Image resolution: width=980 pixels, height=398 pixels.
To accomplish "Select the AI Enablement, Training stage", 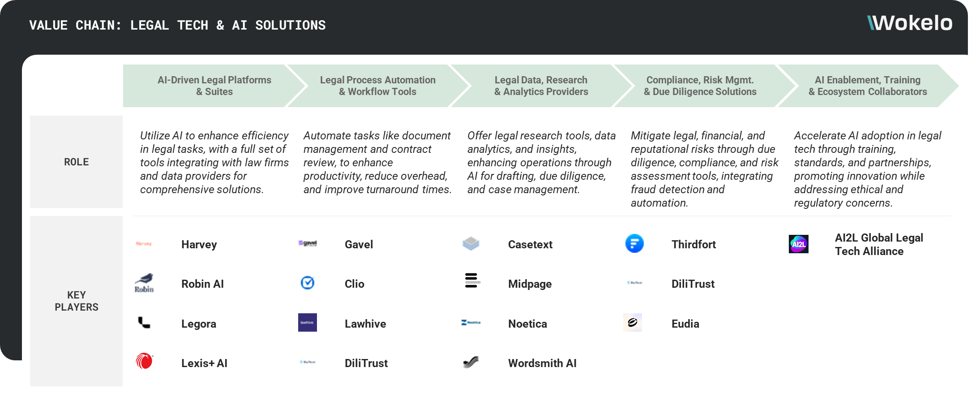I will point(868,86).
